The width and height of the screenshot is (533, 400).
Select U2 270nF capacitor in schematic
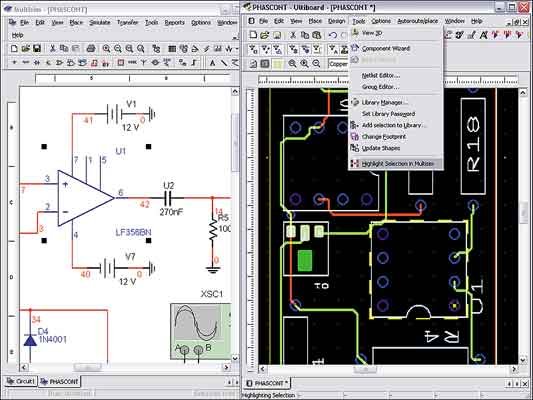point(169,198)
